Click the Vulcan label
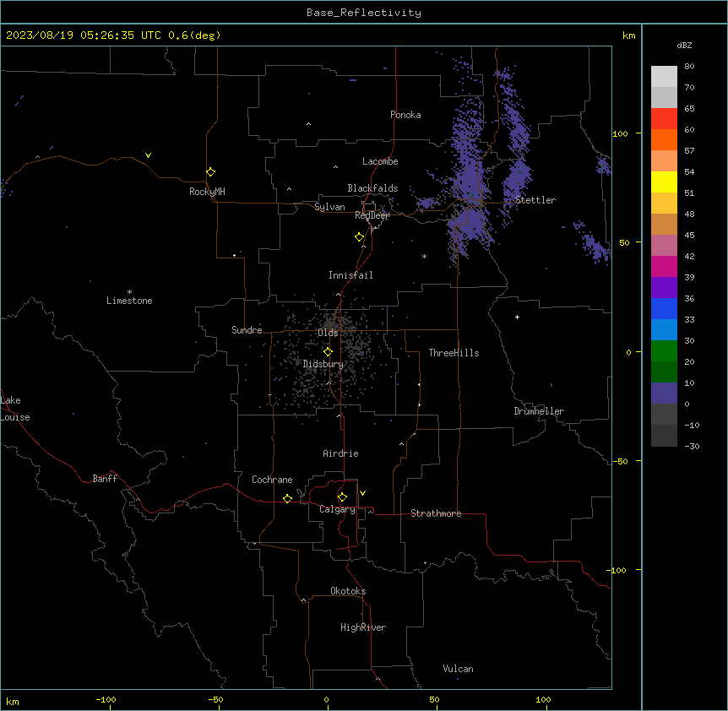728x711 pixels. [x=458, y=669]
